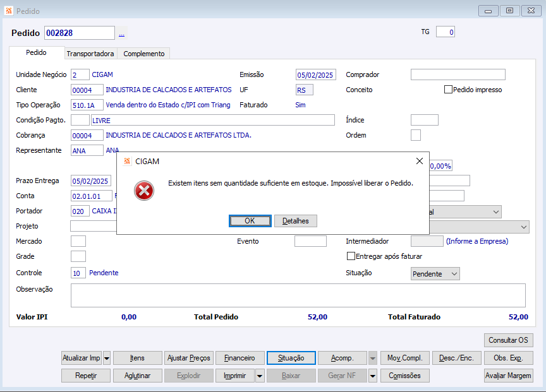The width and height of the screenshot is (546, 392).
Task: Expand the Imprimir arrow menu
Action: coord(260,376)
